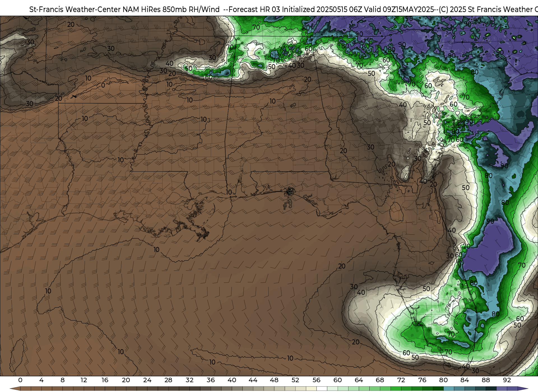
Task: Click the colorbar legend label '84'
Action: tap(465, 380)
